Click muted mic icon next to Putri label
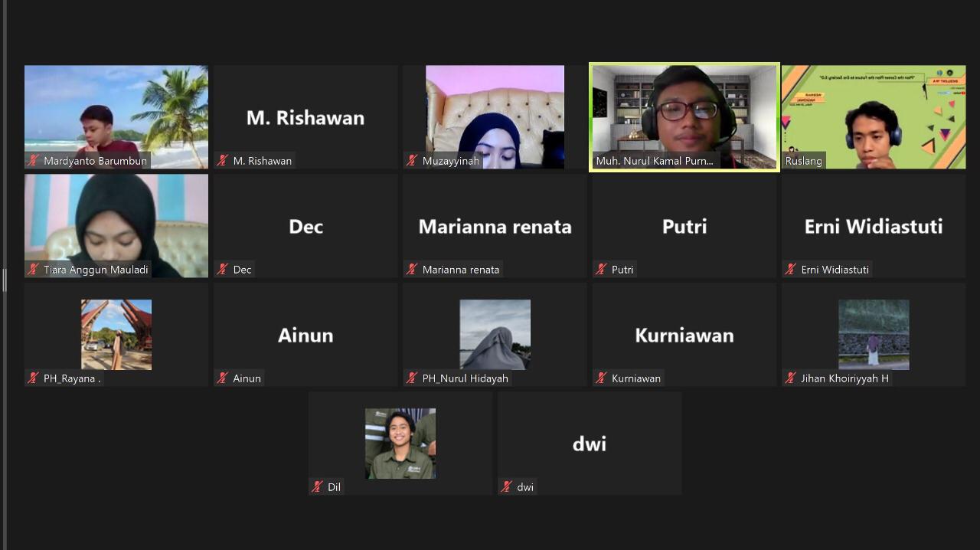This screenshot has width=980, height=550. tap(601, 270)
